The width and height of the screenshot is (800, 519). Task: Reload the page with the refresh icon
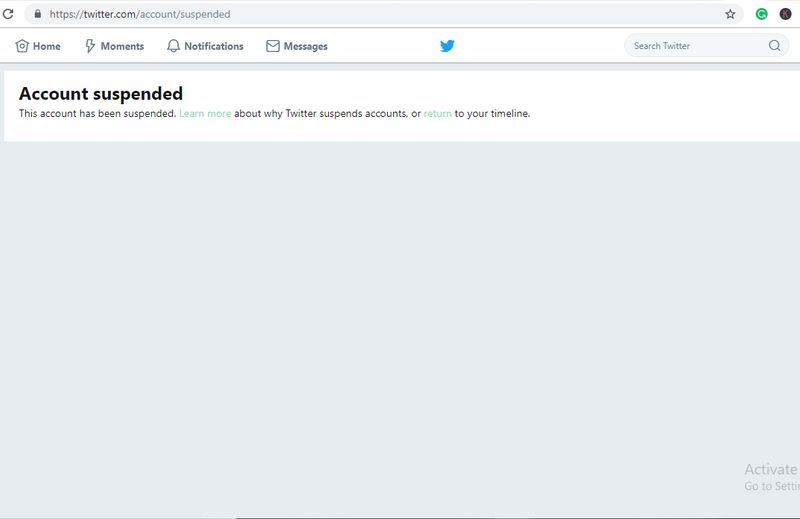tap(8, 15)
